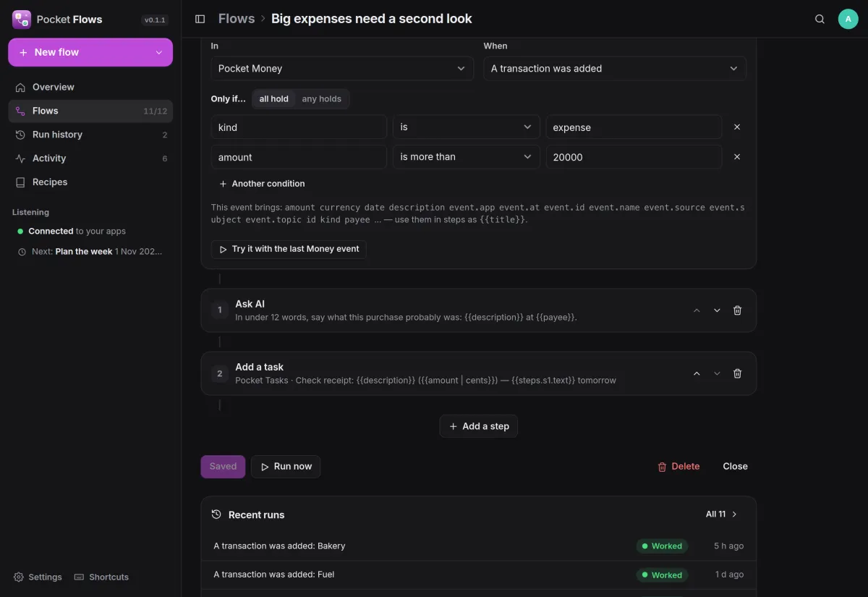868x597 pixels.
Task: Open the 'A transaction was added: Fuel' run
Action: pos(479,575)
